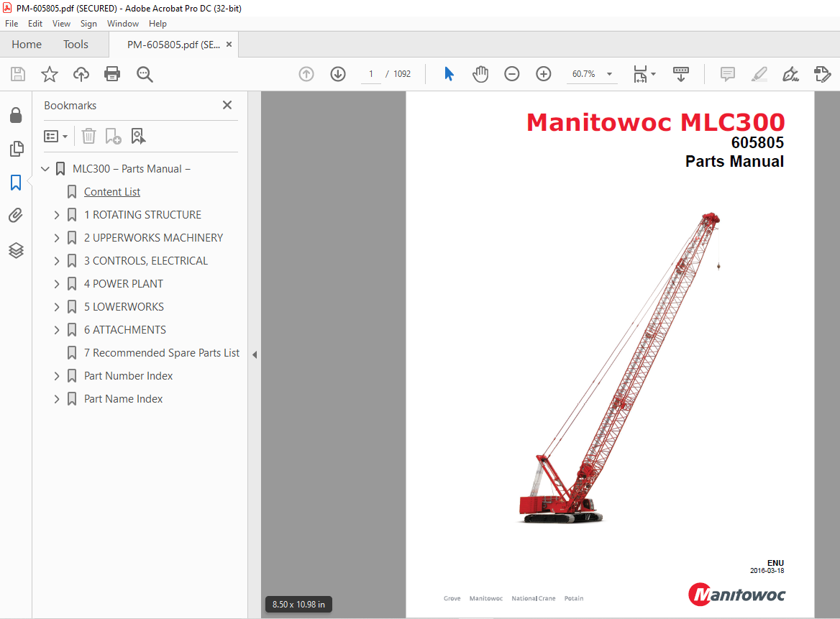Image resolution: width=840 pixels, height=619 pixels.
Task: Click the 8.50 x 10.98 in size label
Action: point(298,604)
